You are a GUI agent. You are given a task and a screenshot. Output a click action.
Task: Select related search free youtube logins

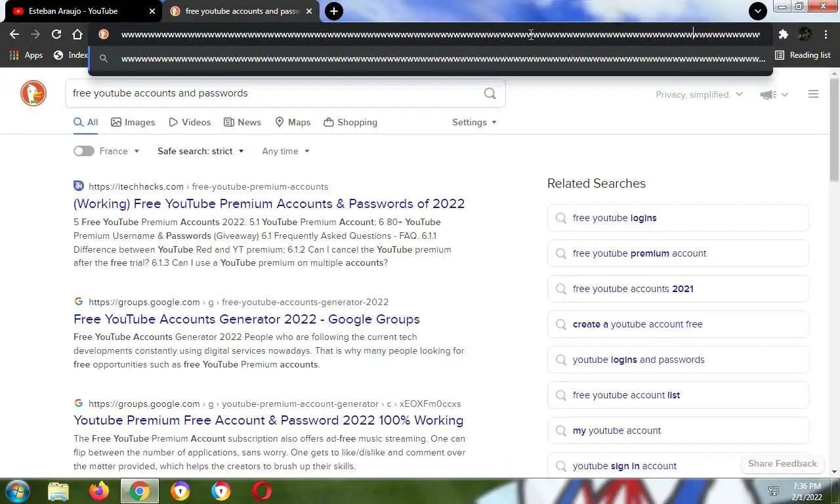point(678,218)
